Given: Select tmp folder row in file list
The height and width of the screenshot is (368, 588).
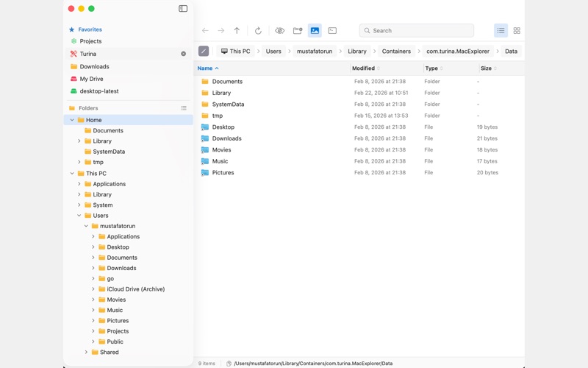Looking at the screenshot, I should (x=359, y=116).
